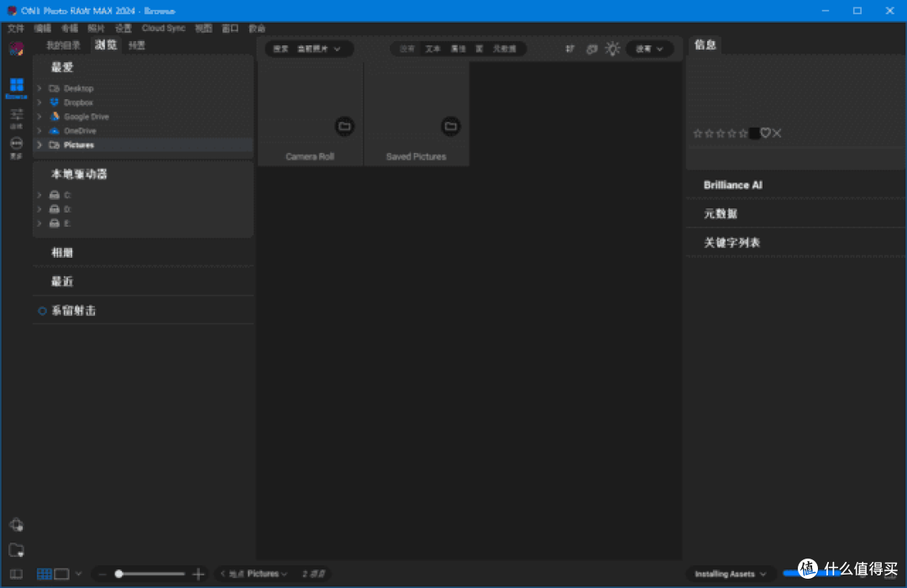This screenshot has height=588, width=907.
Task: Open the 设置 menu
Action: (x=123, y=29)
